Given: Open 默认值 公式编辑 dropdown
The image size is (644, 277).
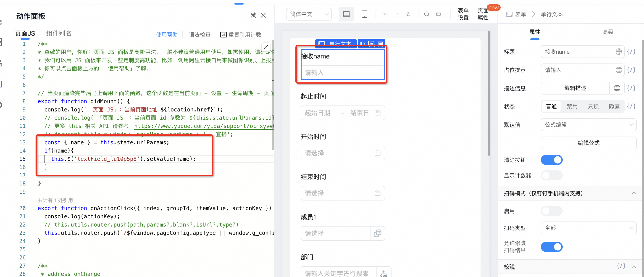Looking at the screenshot, I should (x=589, y=125).
